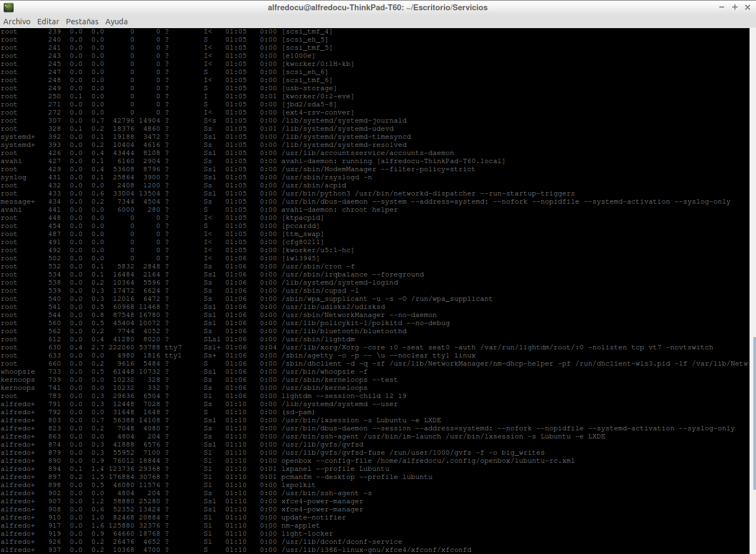Click the /usr/sbin/irqbalance --foreground text
The width and height of the screenshot is (756, 554).
[353, 275]
